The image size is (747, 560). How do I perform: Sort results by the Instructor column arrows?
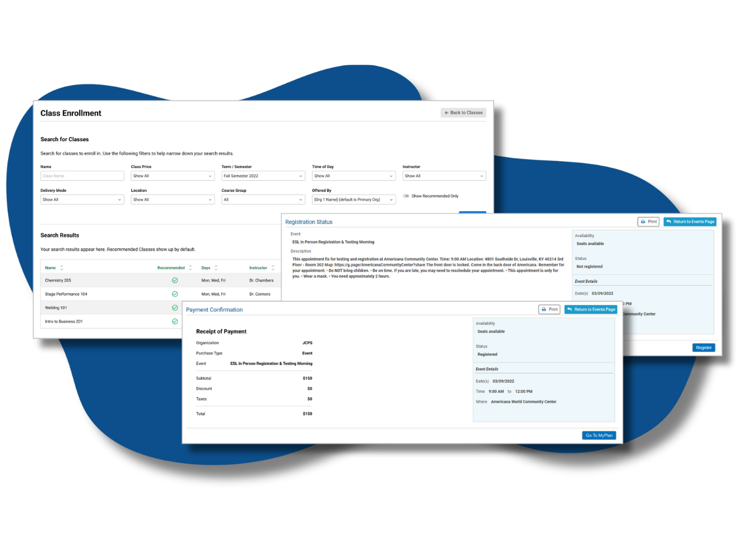(x=271, y=267)
